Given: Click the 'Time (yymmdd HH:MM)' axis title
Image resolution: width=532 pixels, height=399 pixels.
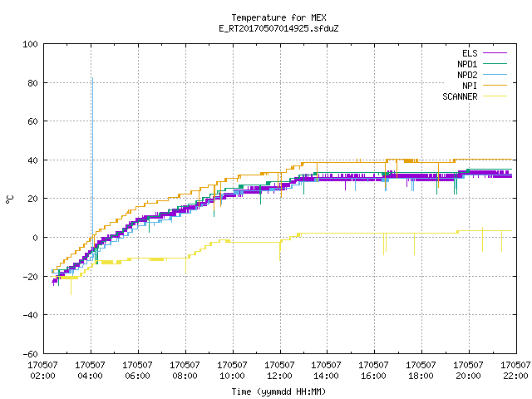Looking at the screenshot, I should (278, 392).
